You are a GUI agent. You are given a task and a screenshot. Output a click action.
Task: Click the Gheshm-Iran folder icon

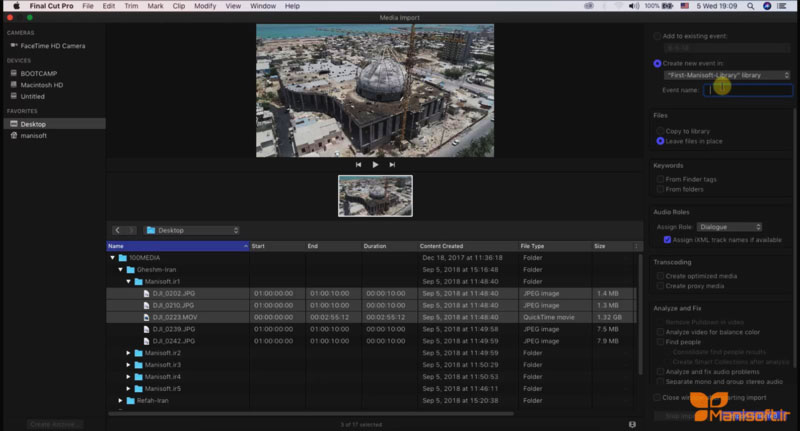tap(131, 270)
